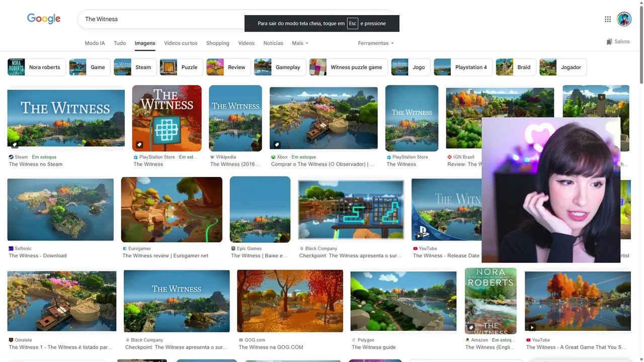
Task: Select the Steam filter chip
Action: [135, 67]
